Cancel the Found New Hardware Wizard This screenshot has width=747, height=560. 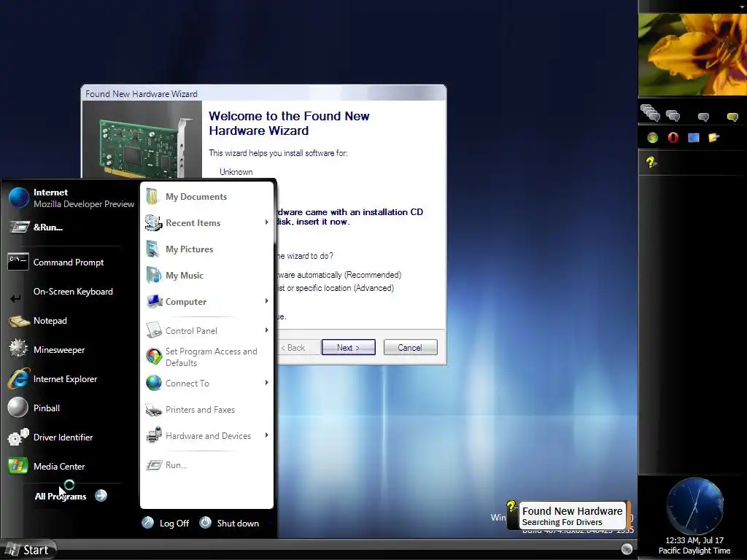410,348
